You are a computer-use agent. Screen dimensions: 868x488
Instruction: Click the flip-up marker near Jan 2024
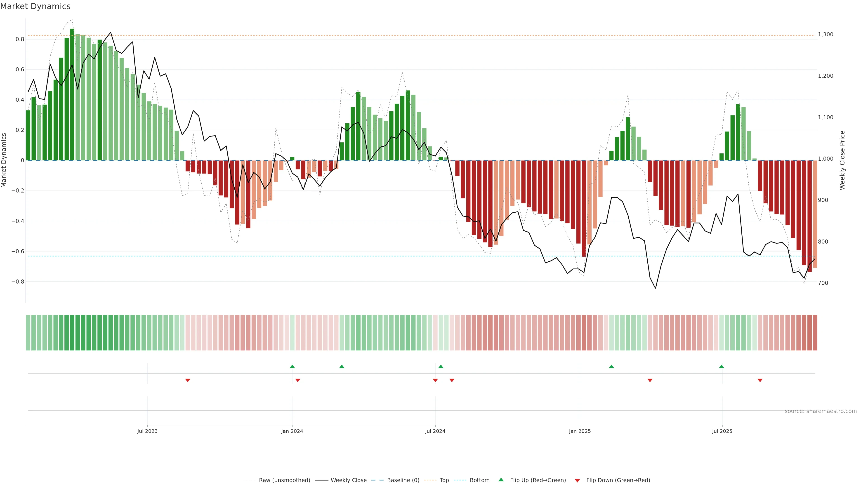coord(292,366)
